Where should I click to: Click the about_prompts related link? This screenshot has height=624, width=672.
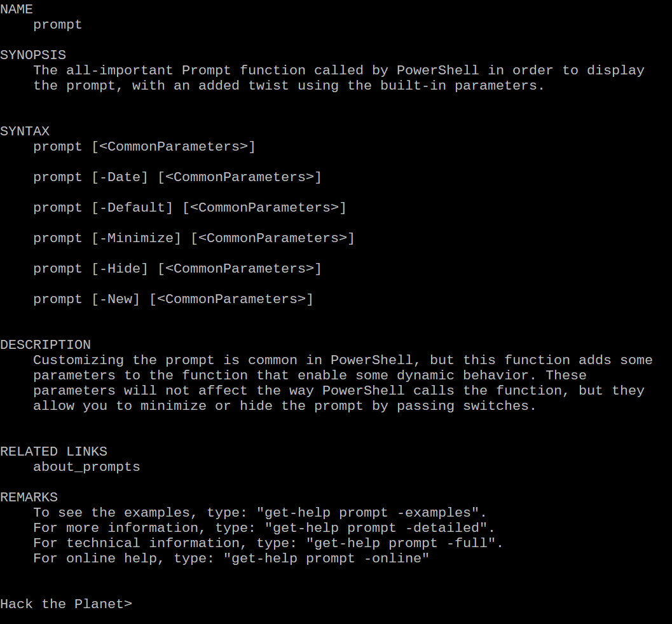point(86,467)
